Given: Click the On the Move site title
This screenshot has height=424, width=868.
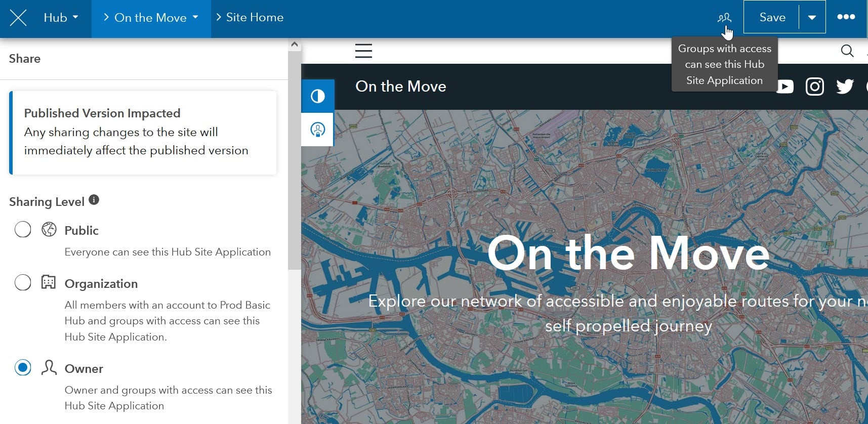Looking at the screenshot, I should (401, 87).
